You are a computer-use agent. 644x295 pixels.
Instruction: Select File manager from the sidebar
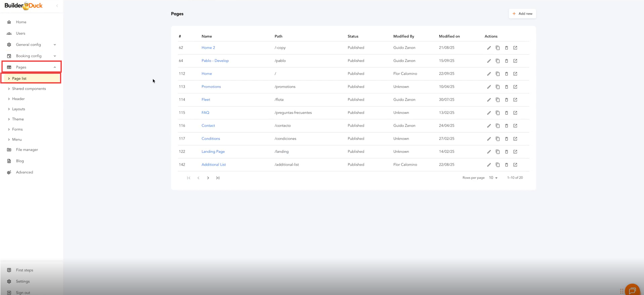pyautogui.click(x=27, y=150)
